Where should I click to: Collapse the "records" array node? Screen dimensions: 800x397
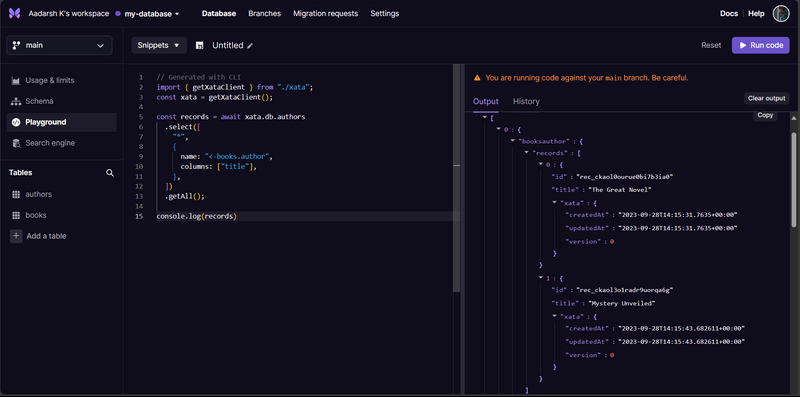click(x=527, y=153)
